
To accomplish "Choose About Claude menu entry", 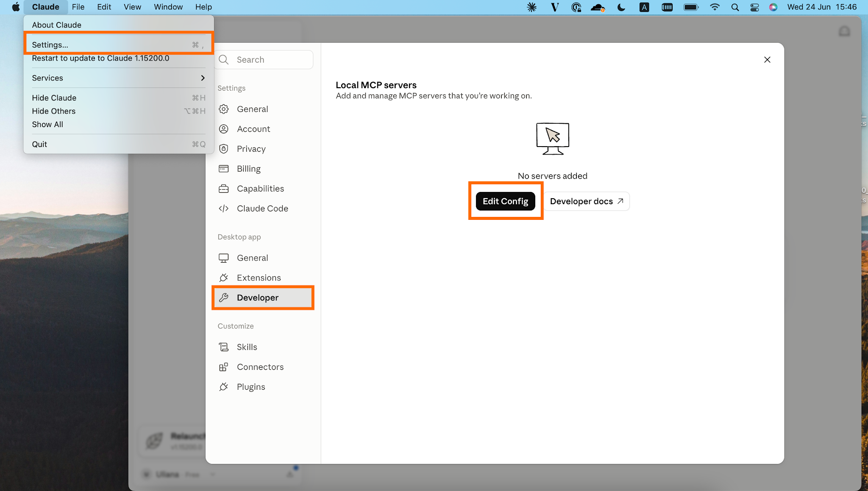I will [x=119, y=25].
